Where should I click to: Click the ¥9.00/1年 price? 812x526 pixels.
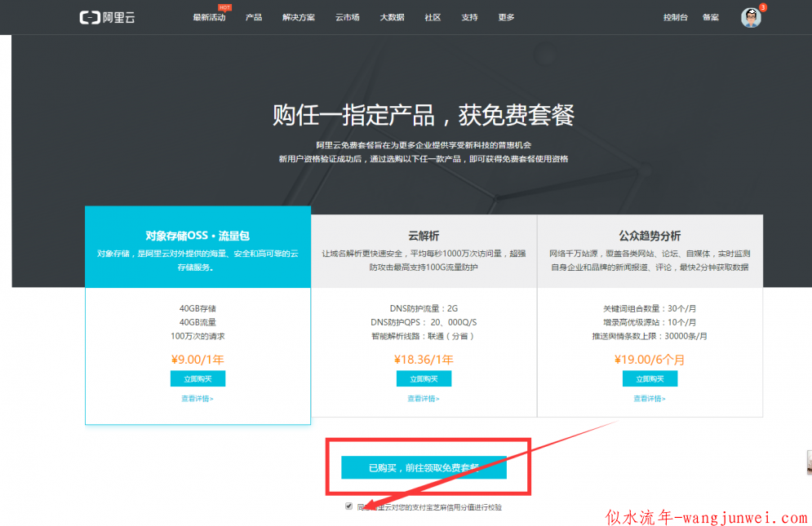point(197,360)
